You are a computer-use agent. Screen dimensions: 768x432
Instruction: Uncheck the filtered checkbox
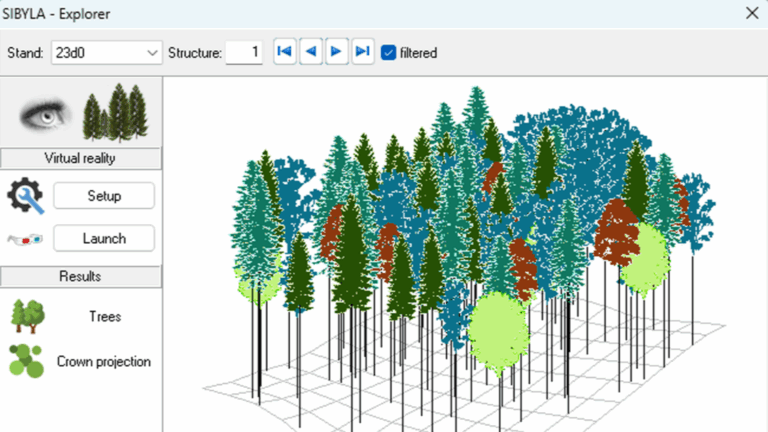tap(389, 52)
